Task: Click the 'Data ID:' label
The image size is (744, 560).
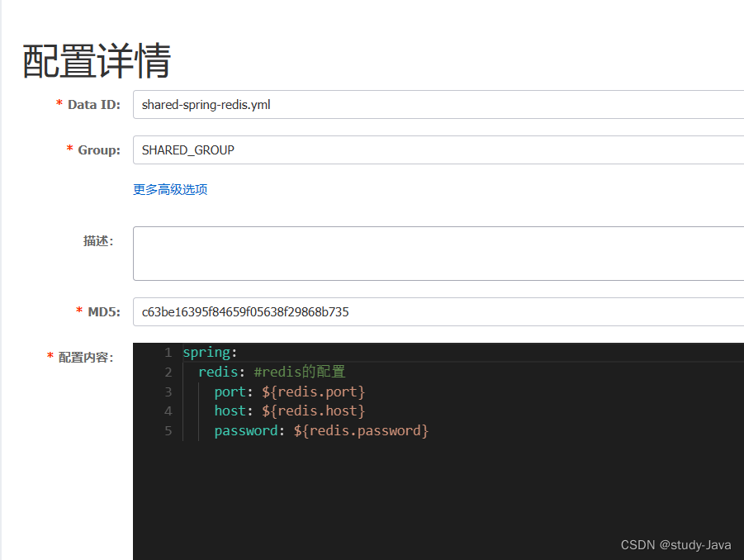Action: (x=94, y=105)
